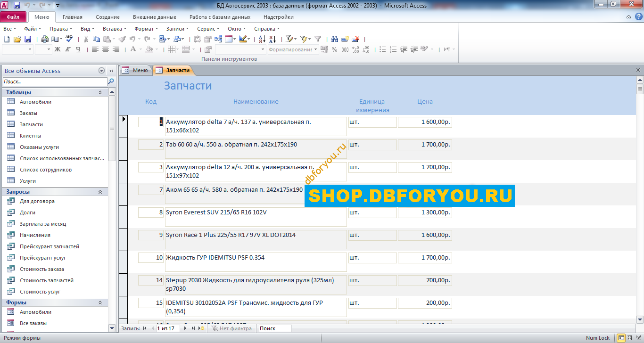Go to last record navigation button
This screenshot has width=644, height=343.
pos(193,328)
